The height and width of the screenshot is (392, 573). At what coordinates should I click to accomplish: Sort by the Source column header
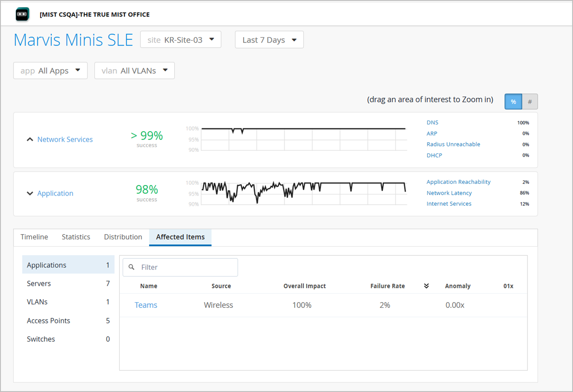(x=221, y=286)
